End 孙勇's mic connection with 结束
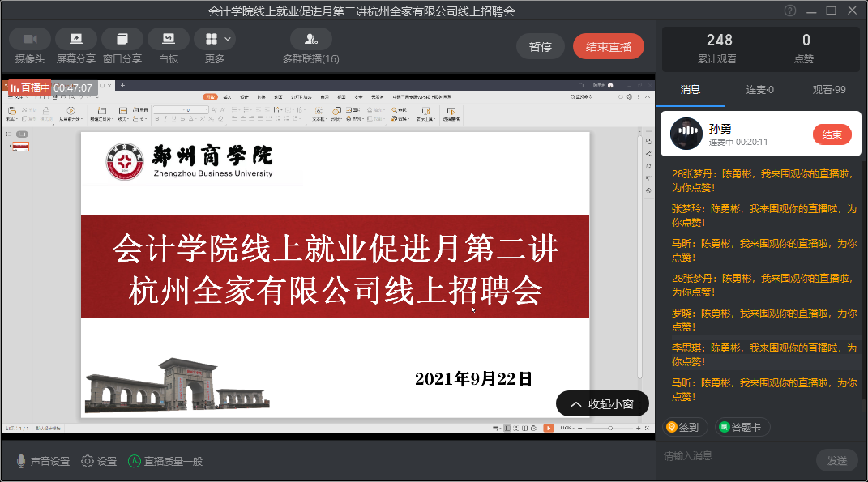Screen dimensions: 868x482 coord(832,134)
